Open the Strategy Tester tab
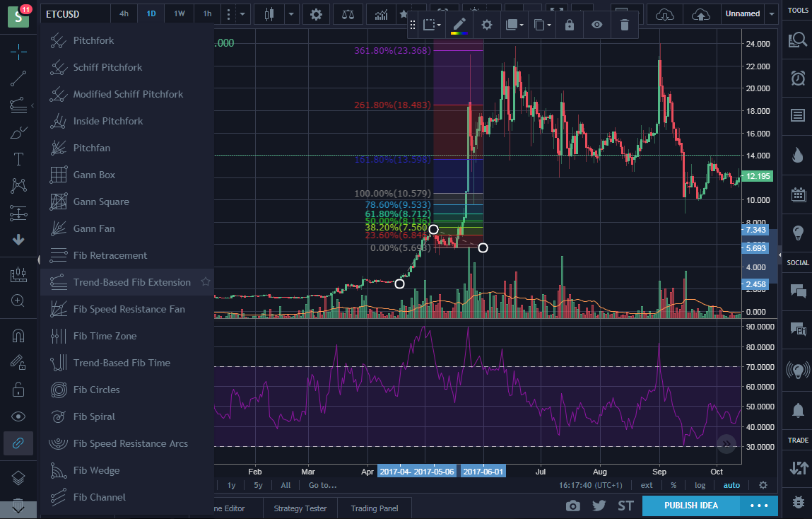Image resolution: width=812 pixels, height=519 pixels. coord(300,508)
